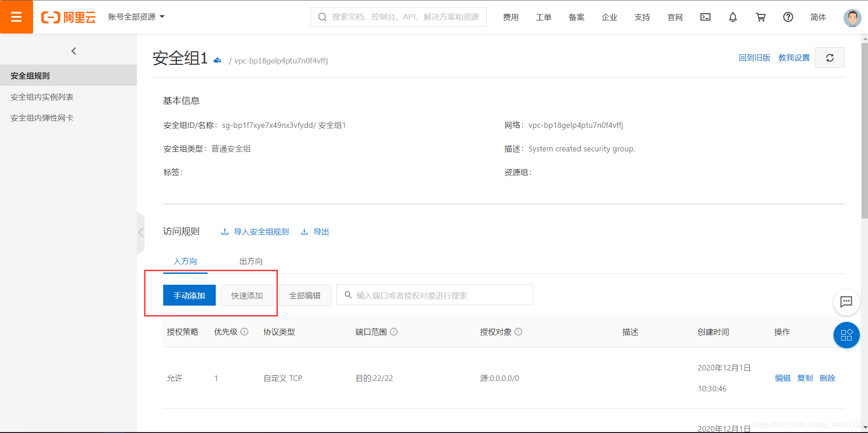Click the 快速添加 button
Screen dimensions: 868x433
tap(247, 295)
